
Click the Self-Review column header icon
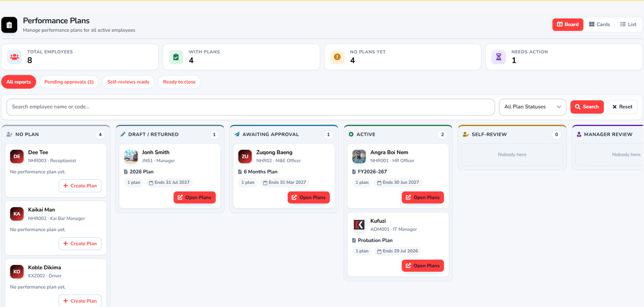465,135
